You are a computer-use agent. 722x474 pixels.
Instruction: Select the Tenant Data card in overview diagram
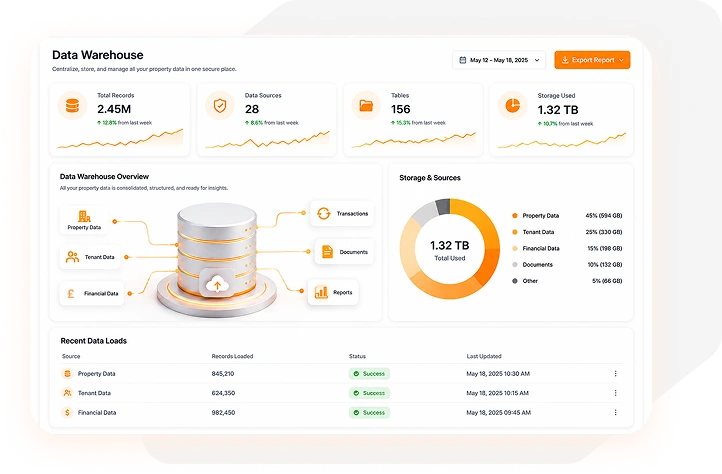[x=90, y=257]
